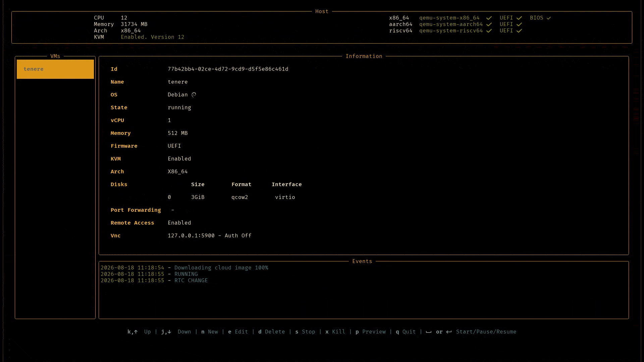Click the Events panel title
The width and height of the screenshot is (644, 362).
click(x=362, y=261)
